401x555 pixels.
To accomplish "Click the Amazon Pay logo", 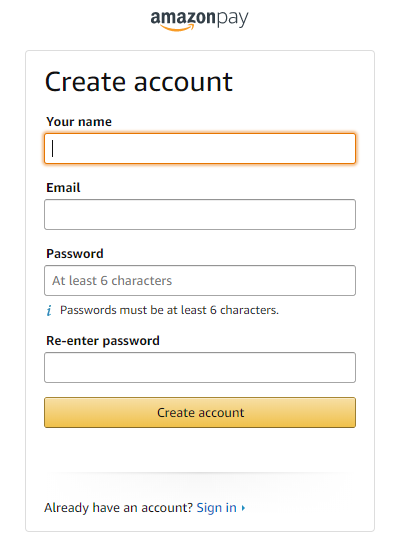I will point(200,20).
